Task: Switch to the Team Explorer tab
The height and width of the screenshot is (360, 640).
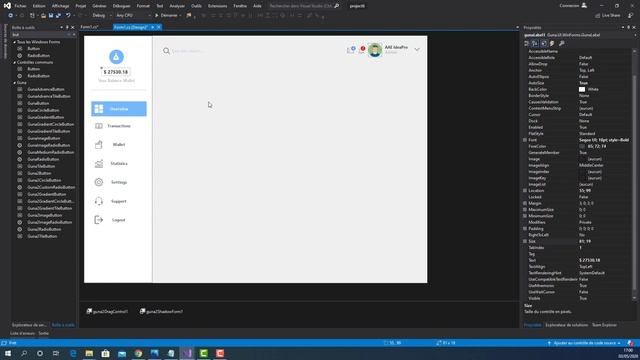Action: point(604,325)
